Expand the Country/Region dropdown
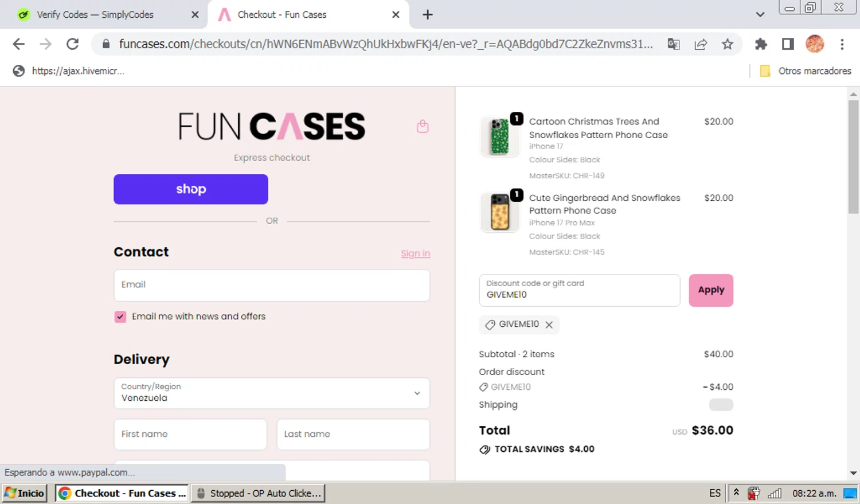860x504 pixels. tap(272, 393)
